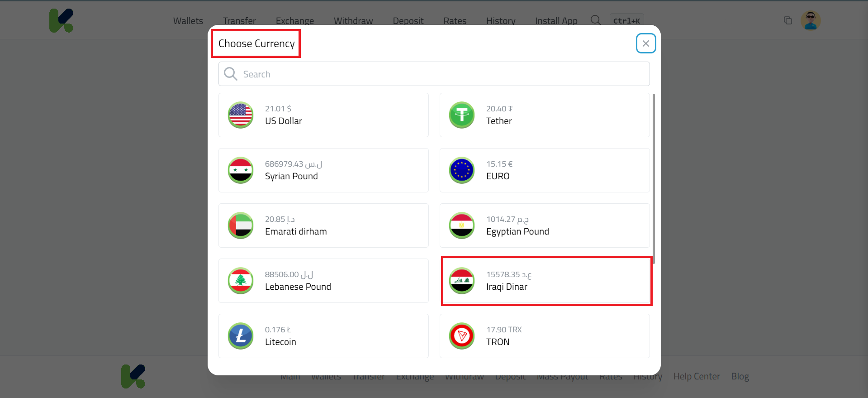Screen dimensions: 868x398
Task: Choose the Egyptian Pound label
Action: click(517, 231)
